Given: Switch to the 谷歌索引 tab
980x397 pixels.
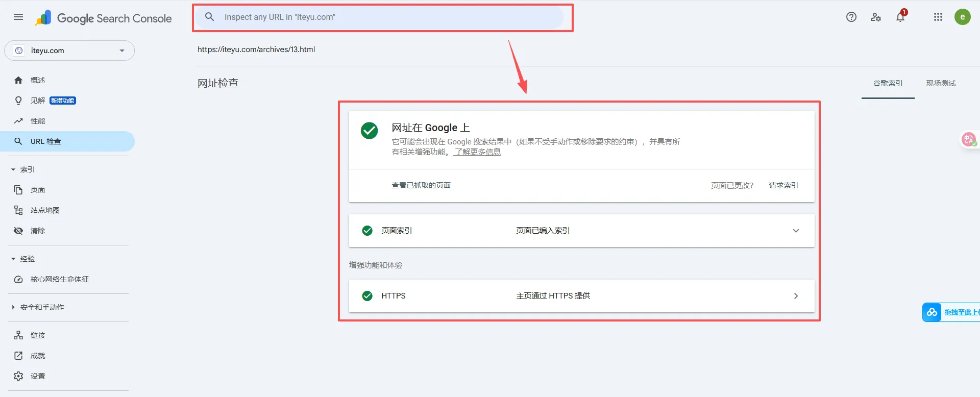Looking at the screenshot, I should (x=888, y=83).
